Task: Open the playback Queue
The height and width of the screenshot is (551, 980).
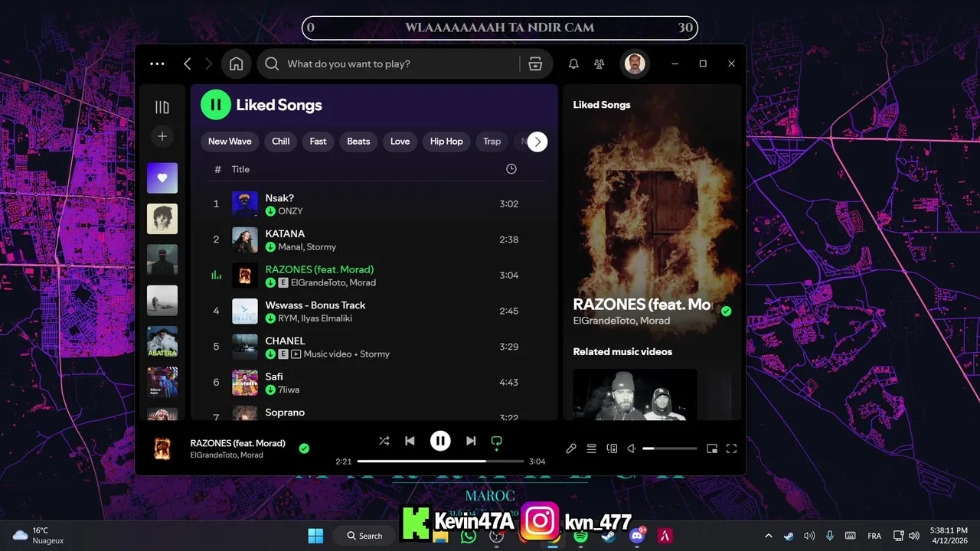Action: tap(591, 448)
